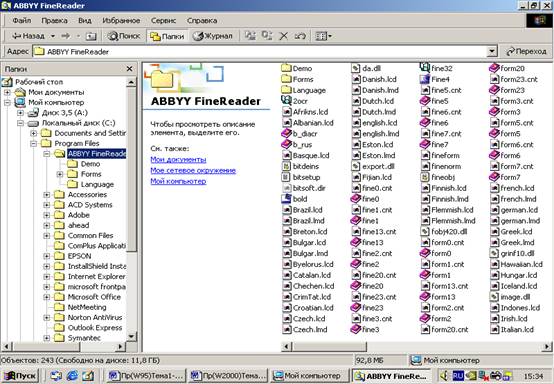Open the Журнал history pane
554x384 pixels.
(213, 36)
